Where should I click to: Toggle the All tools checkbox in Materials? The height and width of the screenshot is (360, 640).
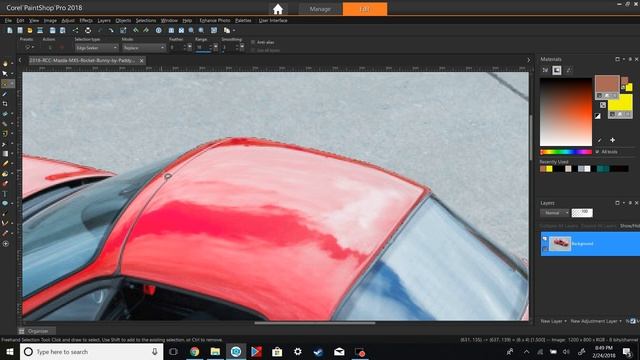tap(598, 152)
